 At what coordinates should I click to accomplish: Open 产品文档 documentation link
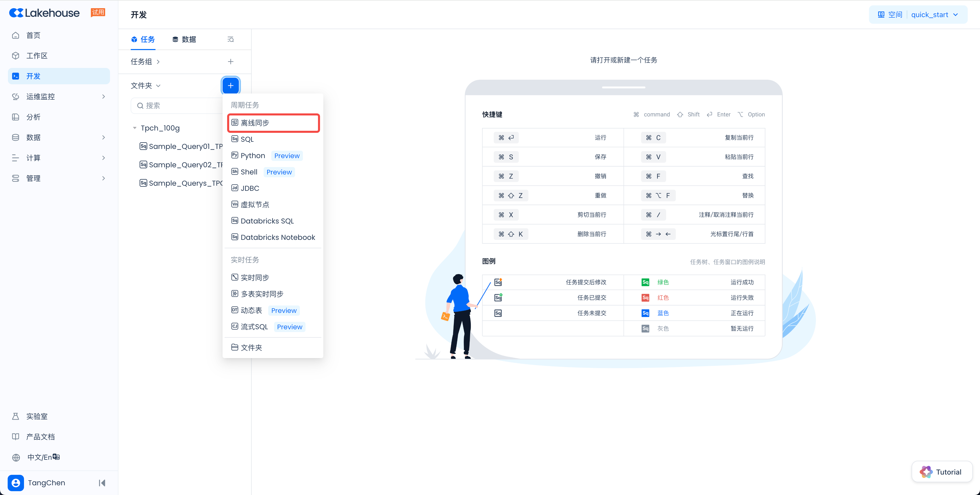tap(40, 437)
